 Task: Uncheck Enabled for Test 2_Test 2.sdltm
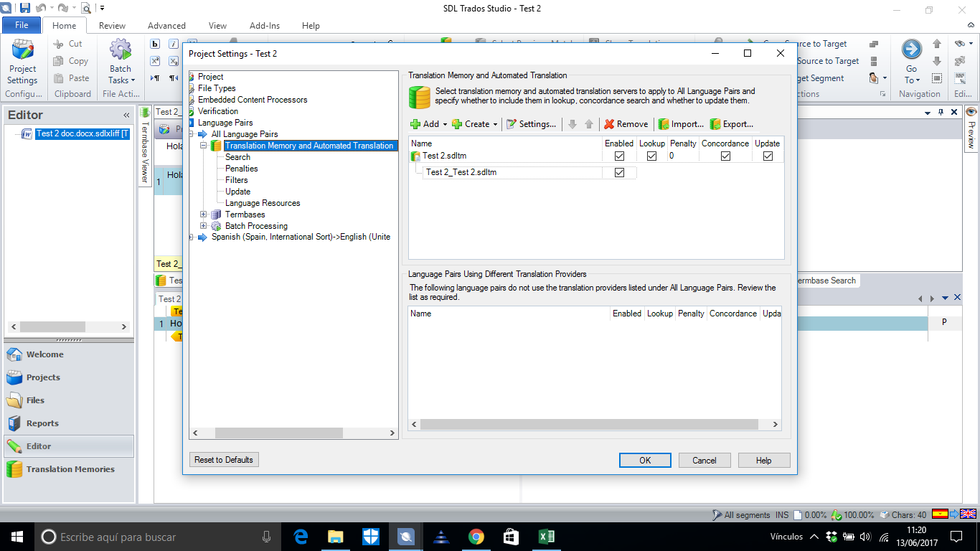click(619, 173)
